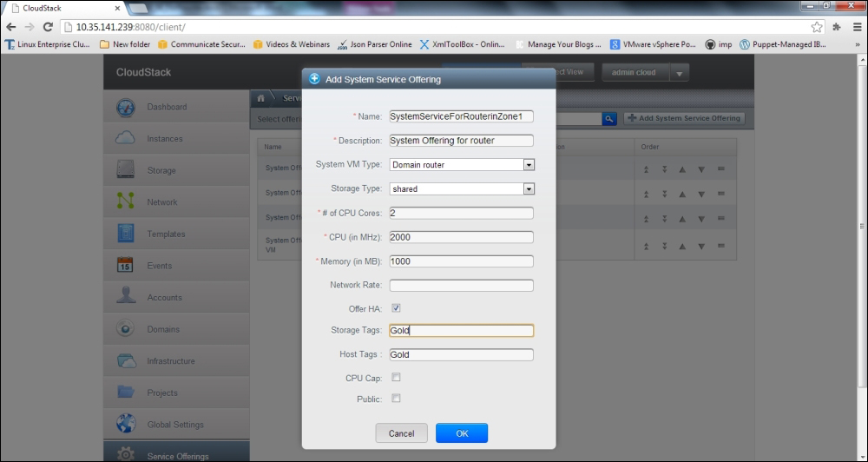Click the Storage sidebar icon

[126, 170]
